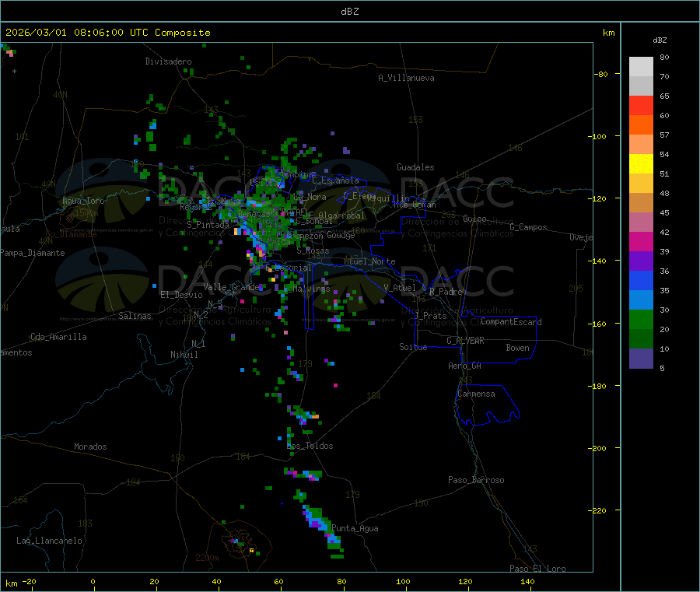Click the Lag.Llancanelo map label

pyautogui.click(x=50, y=541)
